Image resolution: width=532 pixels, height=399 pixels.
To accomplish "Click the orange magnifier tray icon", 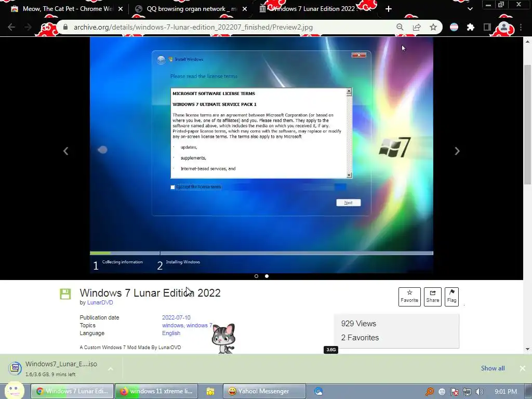I will pyautogui.click(x=430, y=392).
